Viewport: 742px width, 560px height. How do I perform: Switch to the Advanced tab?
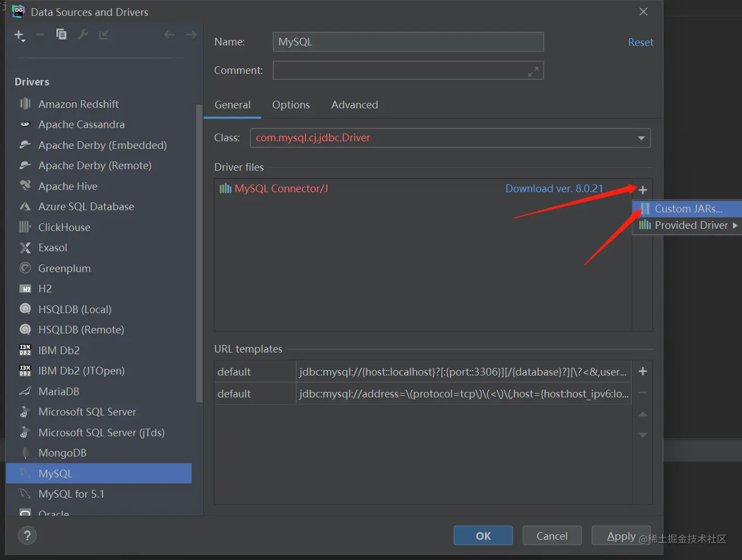coord(354,105)
